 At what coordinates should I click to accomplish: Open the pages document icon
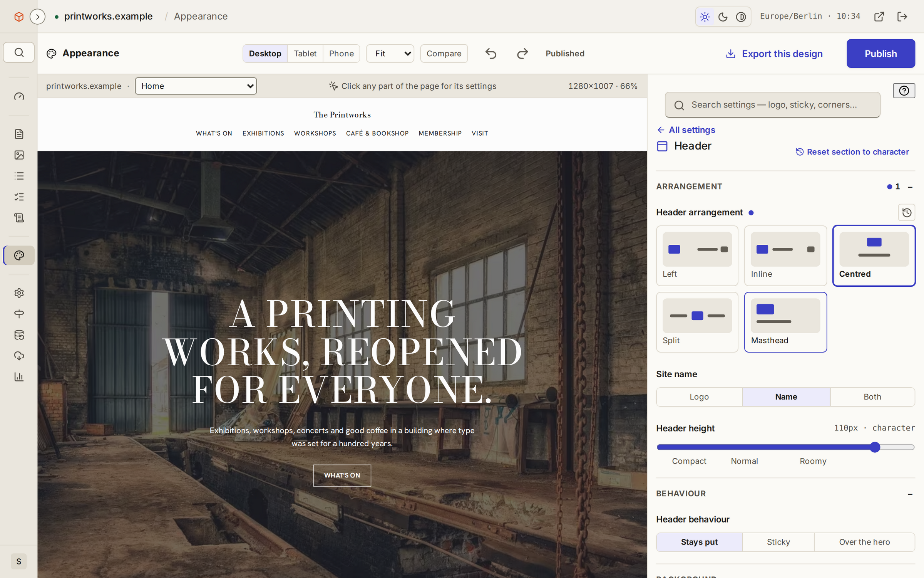click(19, 134)
